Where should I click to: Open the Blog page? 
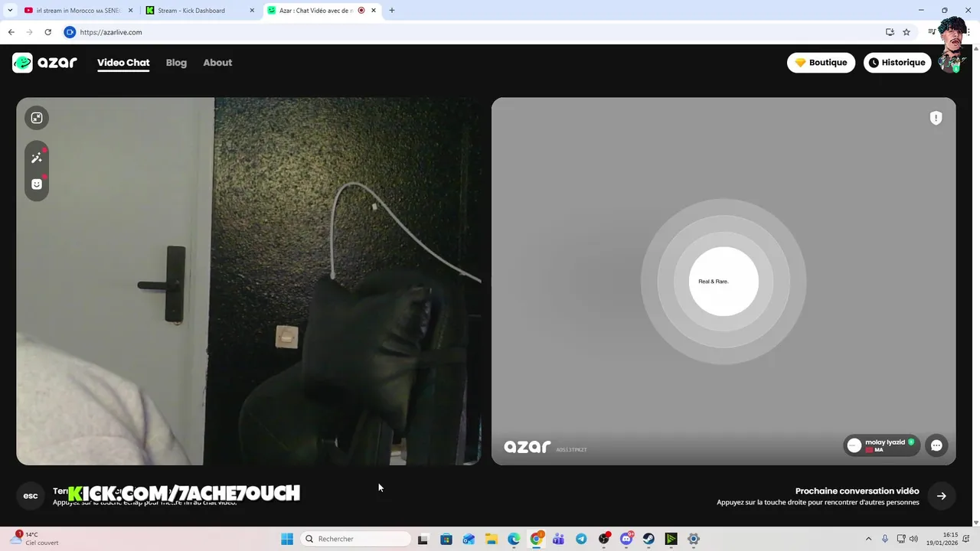pos(176,63)
